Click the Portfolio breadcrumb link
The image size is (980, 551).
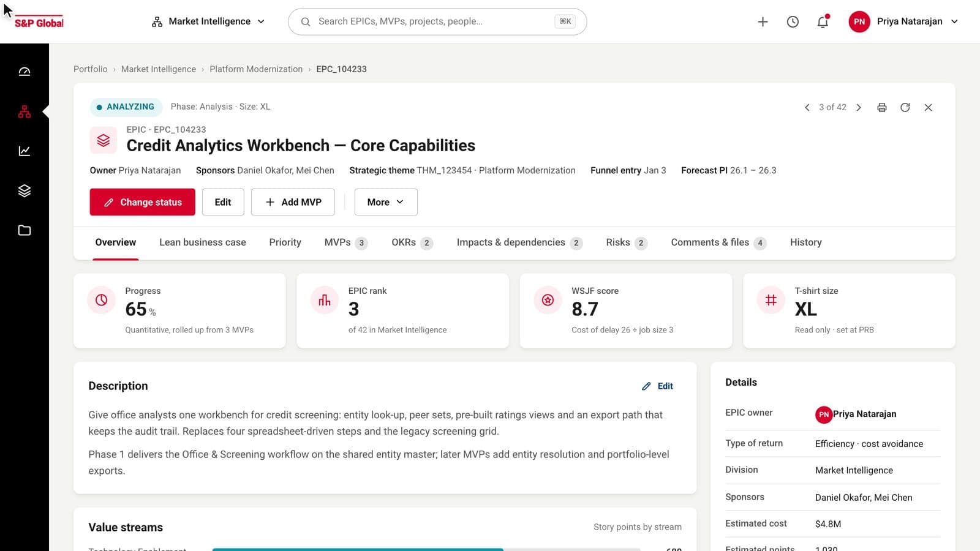pyautogui.click(x=91, y=69)
